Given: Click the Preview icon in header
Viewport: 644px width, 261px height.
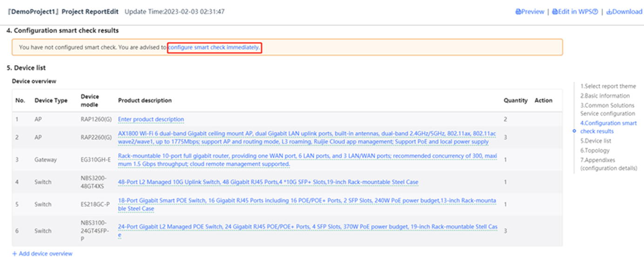Looking at the screenshot, I should (518, 12).
